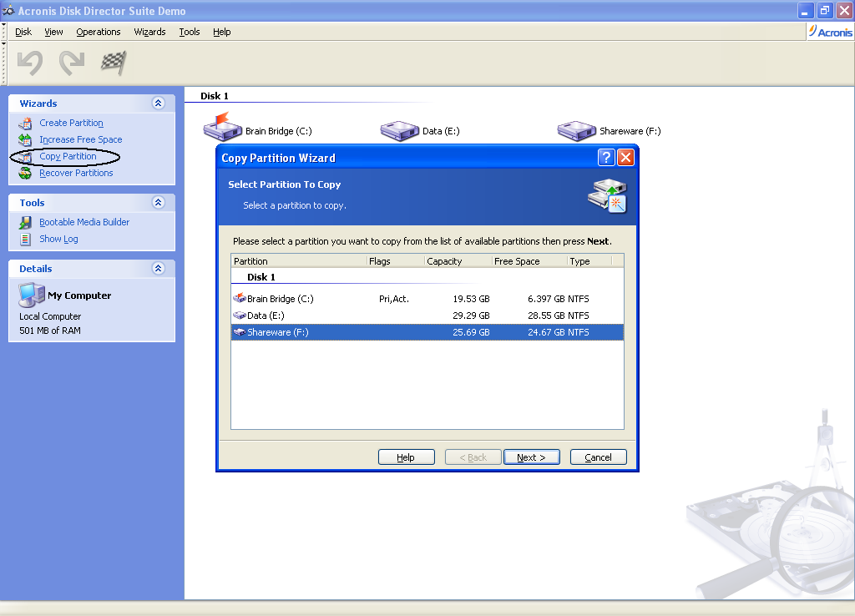This screenshot has width=855, height=616.
Task: Click the 19.53 GB capacity value
Action: point(471,299)
